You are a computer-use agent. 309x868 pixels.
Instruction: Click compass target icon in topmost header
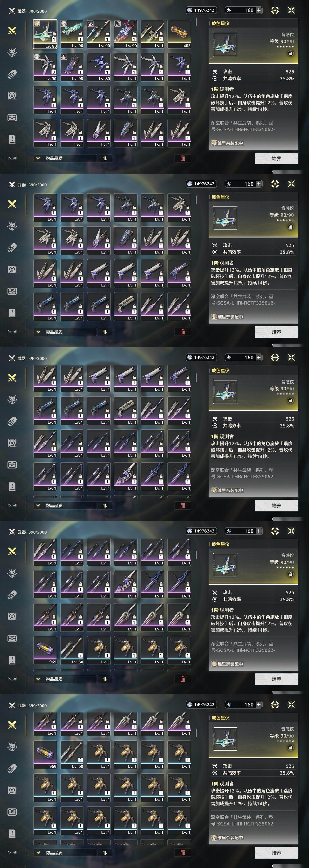(275, 10)
